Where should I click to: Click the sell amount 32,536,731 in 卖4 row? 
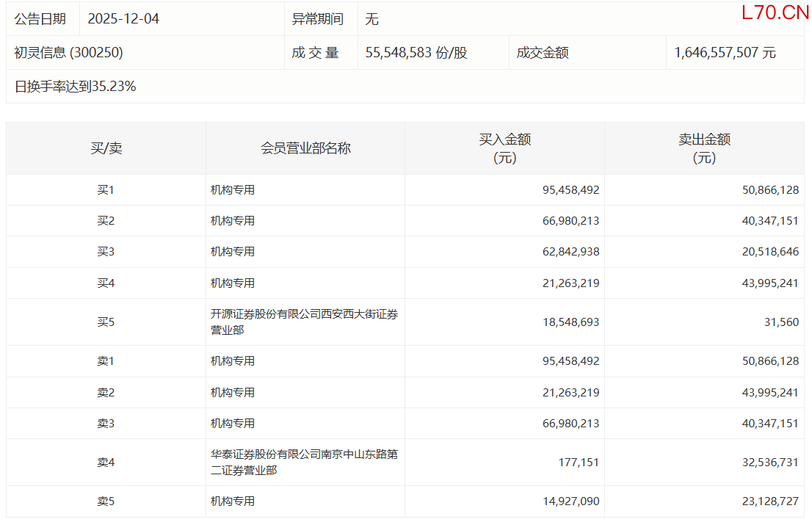[x=770, y=463]
